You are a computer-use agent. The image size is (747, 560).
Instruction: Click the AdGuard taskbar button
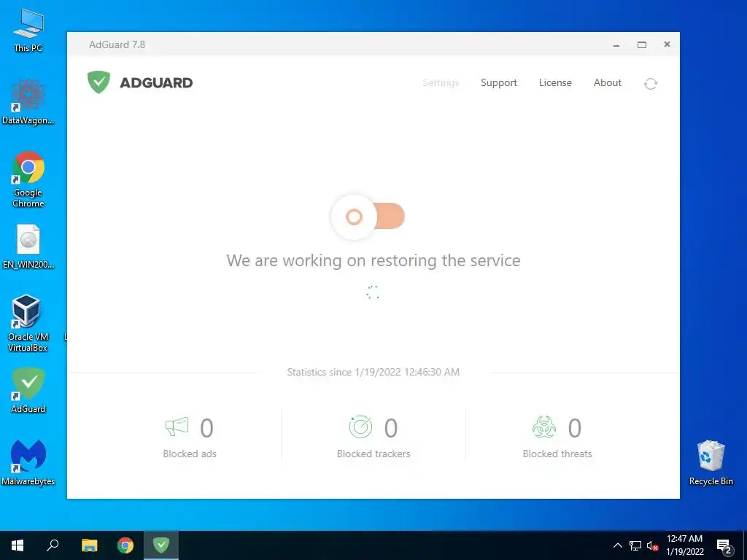click(x=161, y=545)
